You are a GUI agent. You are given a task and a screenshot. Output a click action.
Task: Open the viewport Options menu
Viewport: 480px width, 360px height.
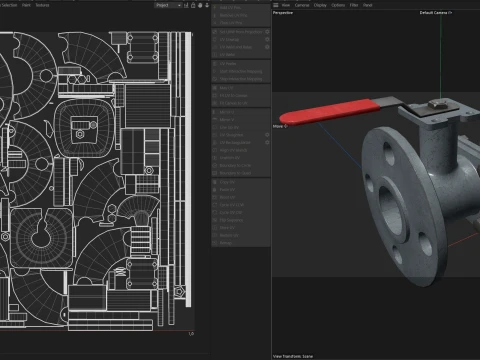pyautogui.click(x=338, y=5)
